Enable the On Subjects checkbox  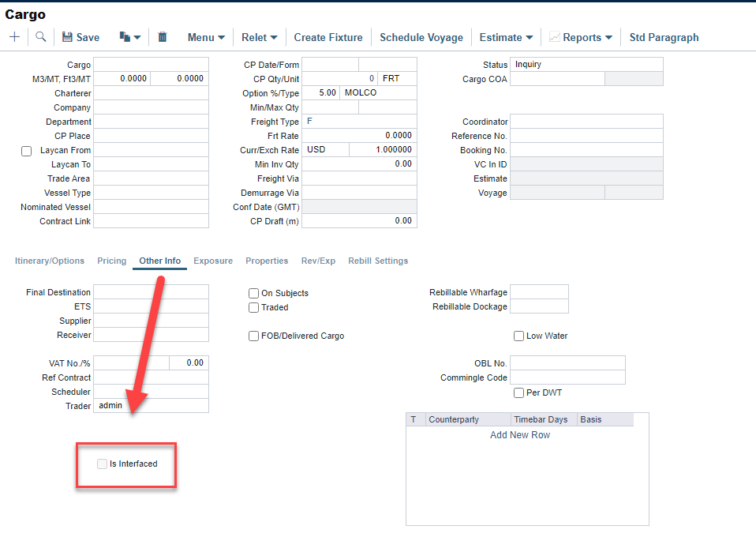point(254,293)
